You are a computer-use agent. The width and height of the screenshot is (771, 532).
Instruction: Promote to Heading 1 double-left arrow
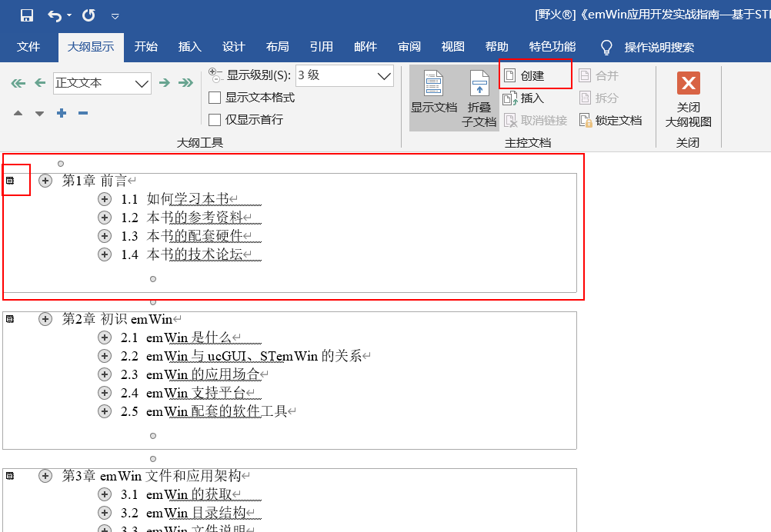[18, 83]
